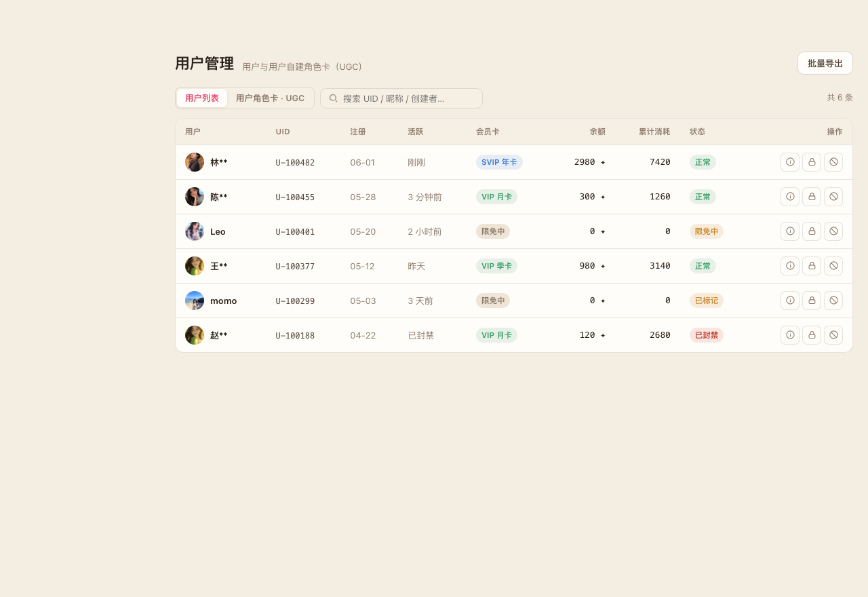Click avatar of user Leo
Image resolution: width=868 pixels, height=597 pixels.
coord(195,231)
